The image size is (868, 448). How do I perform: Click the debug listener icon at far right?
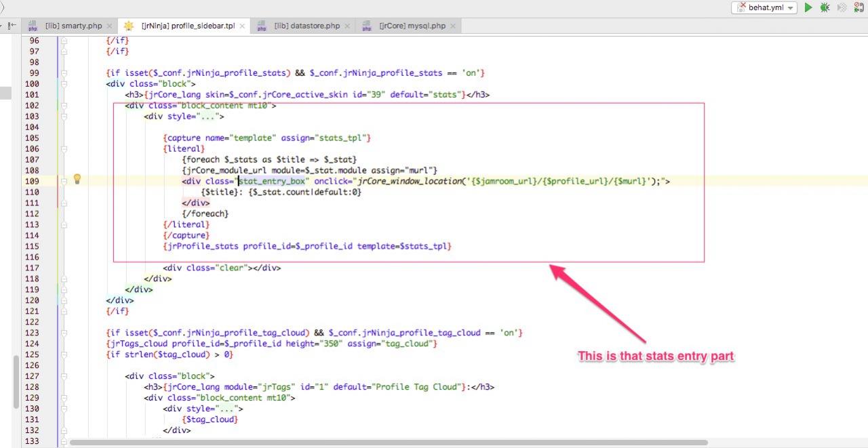click(859, 7)
